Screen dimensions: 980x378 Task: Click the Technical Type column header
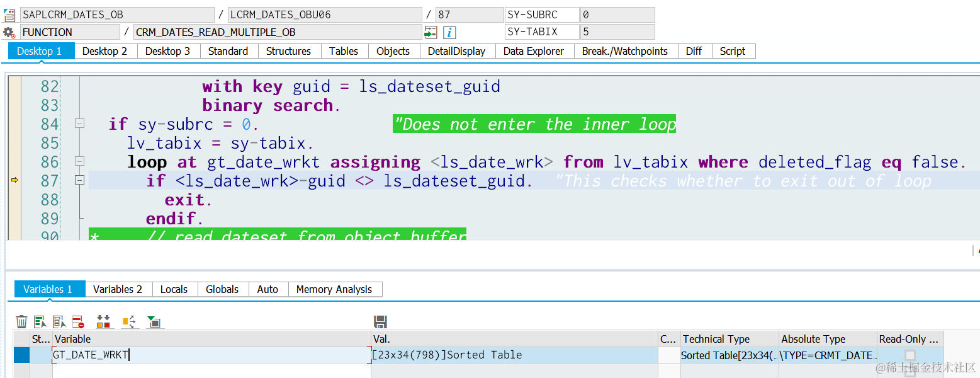click(730, 339)
